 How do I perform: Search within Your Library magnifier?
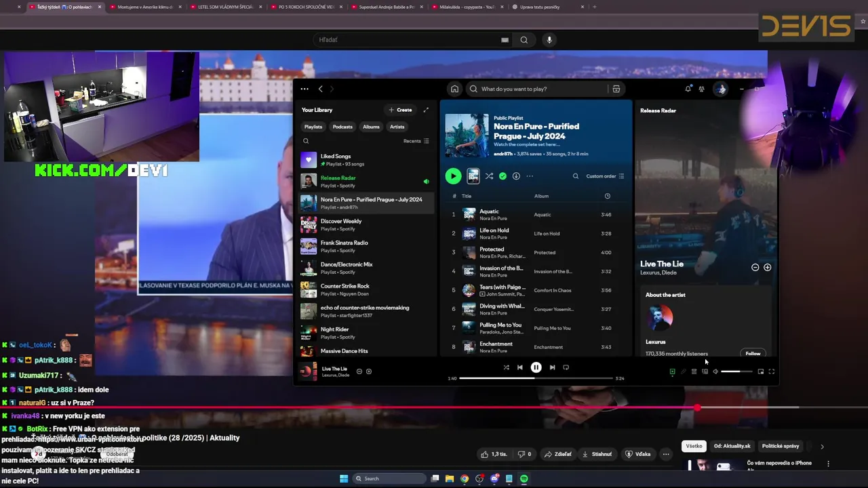point(306,141)
